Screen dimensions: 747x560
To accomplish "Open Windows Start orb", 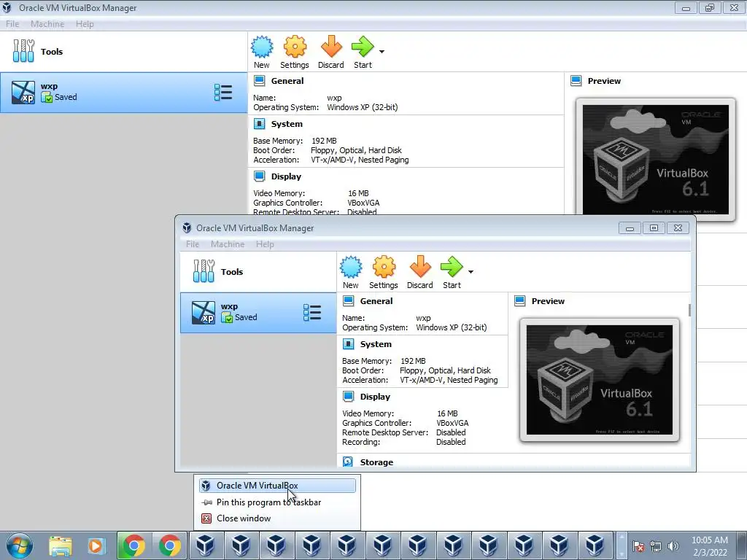I will 20,545.
